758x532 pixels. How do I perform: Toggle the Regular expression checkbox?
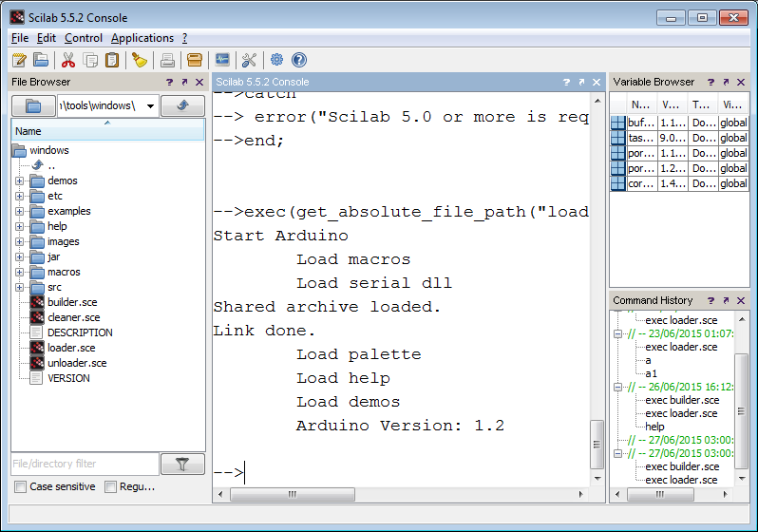(111, 486)
